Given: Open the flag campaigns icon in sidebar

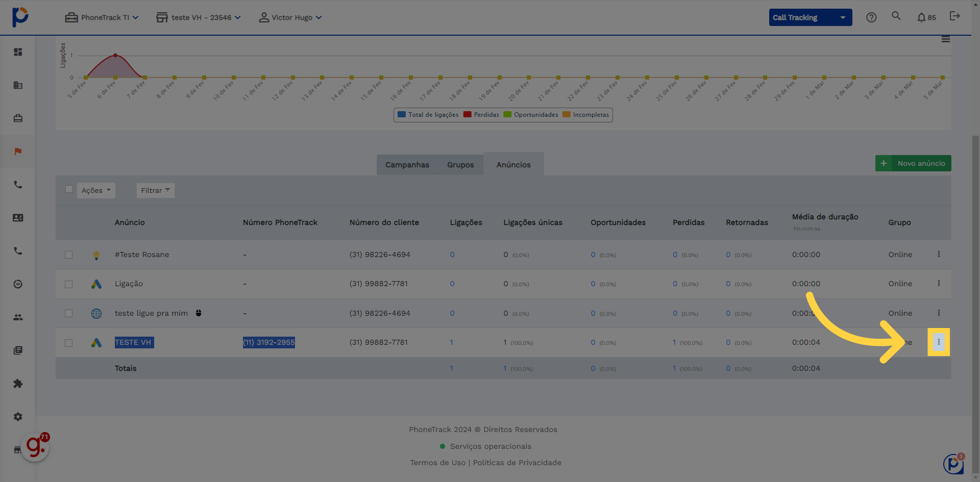Looking at the screenshot, I should click(18, 151).
